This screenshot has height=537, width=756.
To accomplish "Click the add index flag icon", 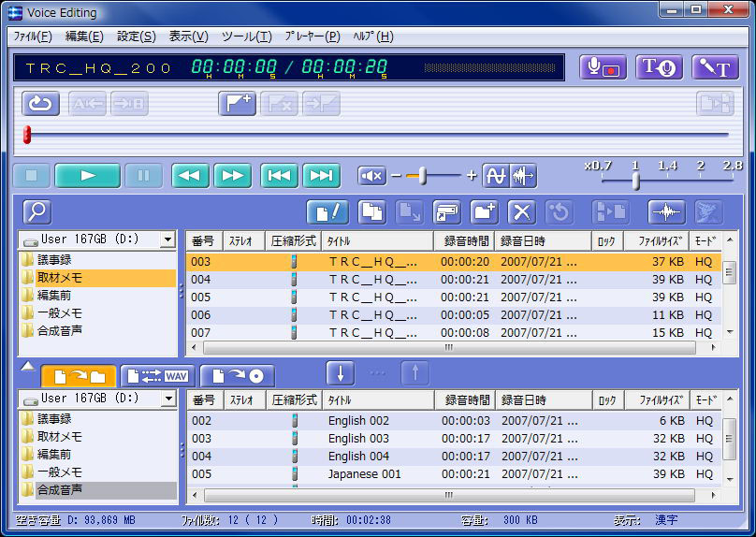I will point(237,104).
